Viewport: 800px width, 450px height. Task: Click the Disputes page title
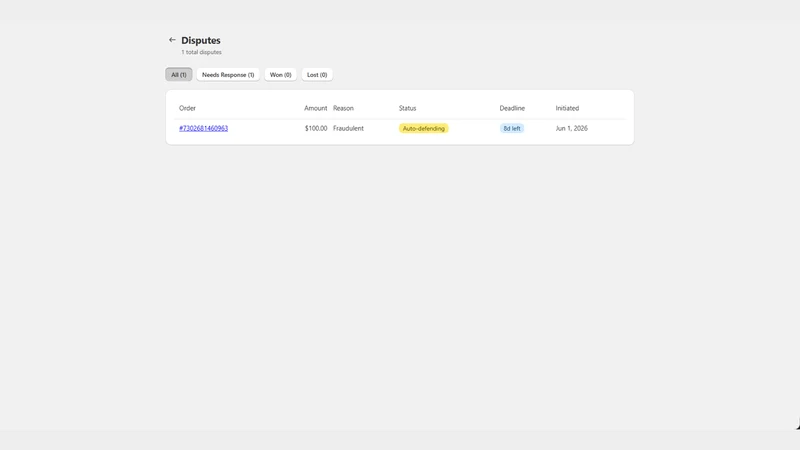(x=201, y=40)
